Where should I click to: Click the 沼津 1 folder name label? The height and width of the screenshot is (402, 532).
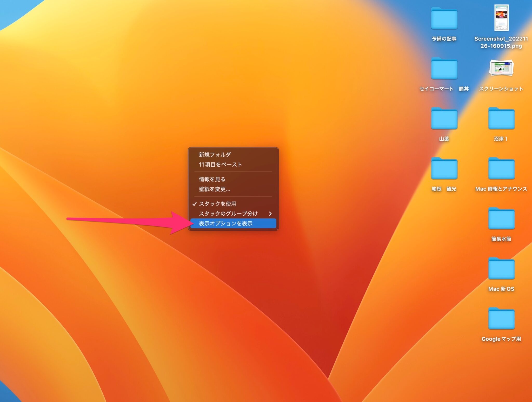[x=501, y=139]
